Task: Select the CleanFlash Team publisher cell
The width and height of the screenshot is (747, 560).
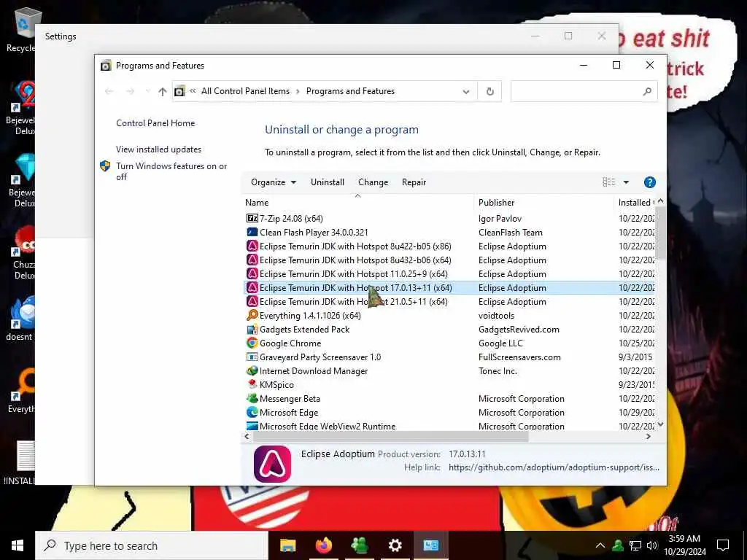Action: point(510,233)
